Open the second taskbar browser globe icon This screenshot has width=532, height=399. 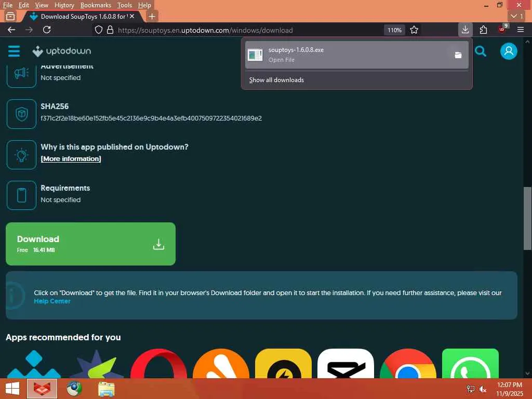(x=74, y=389)
